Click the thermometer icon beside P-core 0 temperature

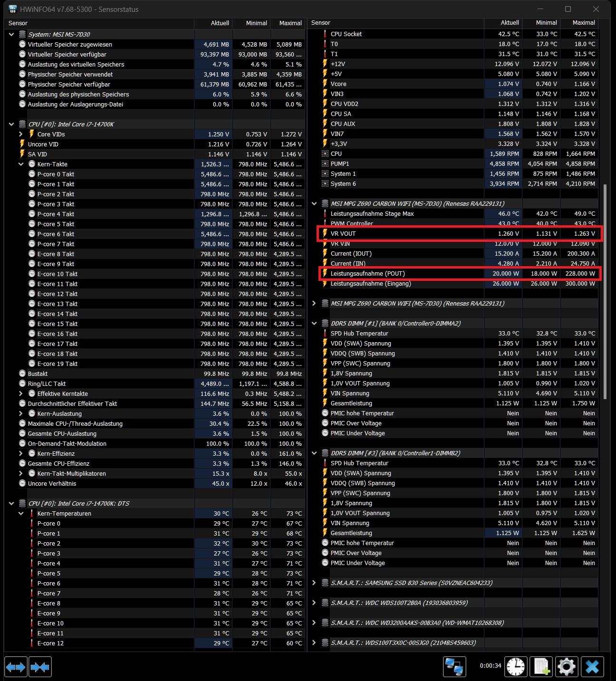(x=32, y=523)
